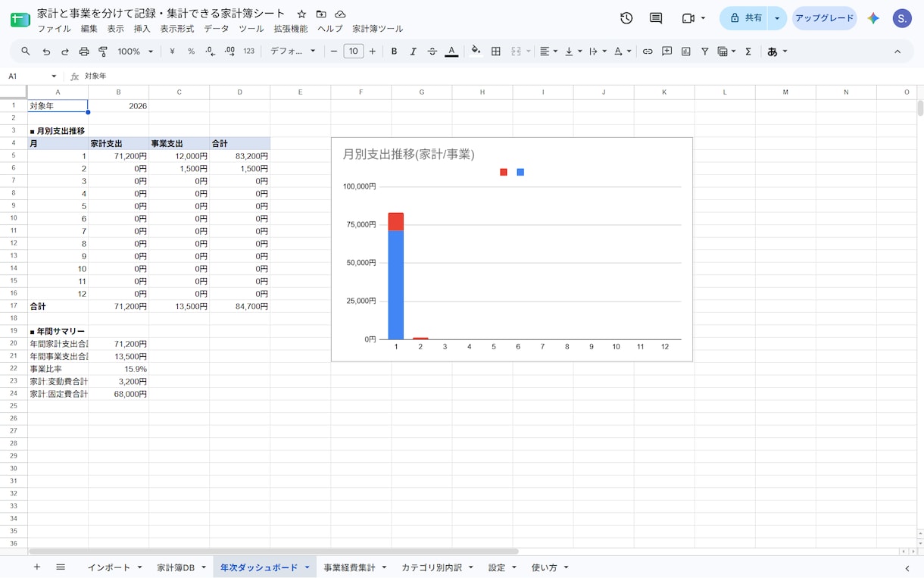Open the text color picker

451,52
